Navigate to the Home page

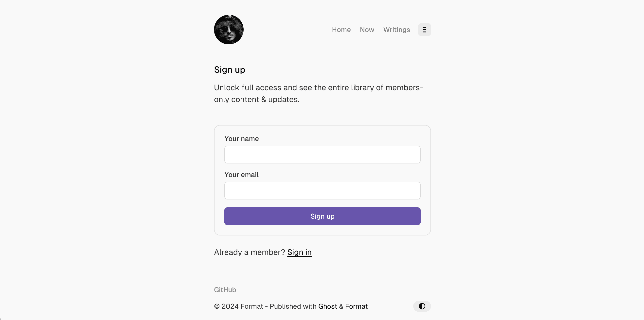(x=341, y=30)
